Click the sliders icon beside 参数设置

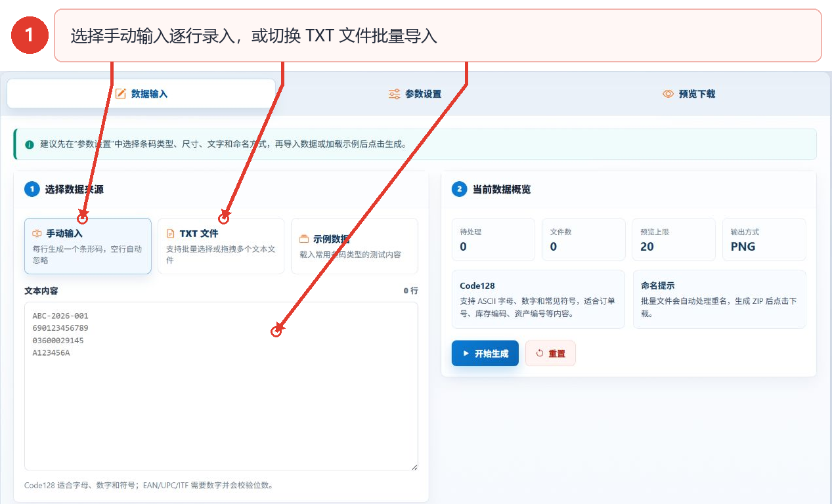[394, 94]
